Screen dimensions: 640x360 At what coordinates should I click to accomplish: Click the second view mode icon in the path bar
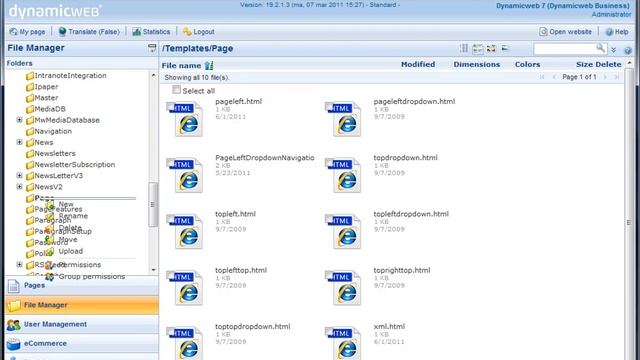click(477, 49)
